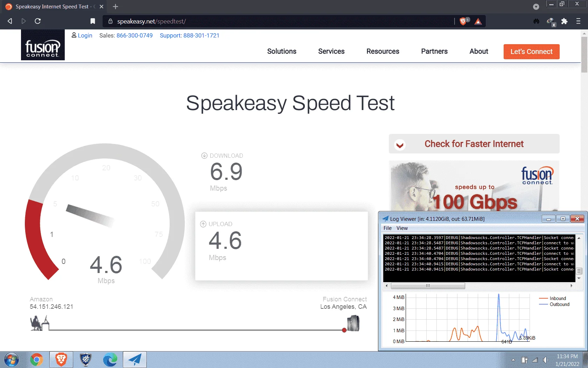The width and height of the screenshot is (588, 368).
Task: Click the Shadowsocks paper plane taskbar icon
Action: tap(135, 360)
